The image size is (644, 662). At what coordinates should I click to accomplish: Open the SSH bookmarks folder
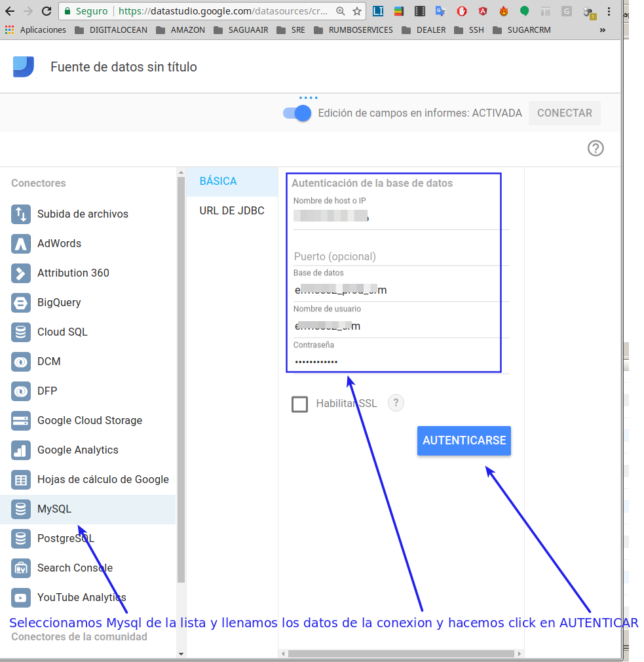coord(469,30)
